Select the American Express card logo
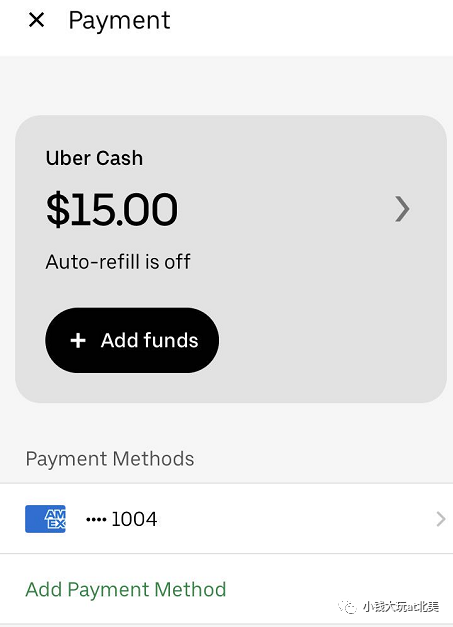The image size is (453, 627). pos(45,519)
